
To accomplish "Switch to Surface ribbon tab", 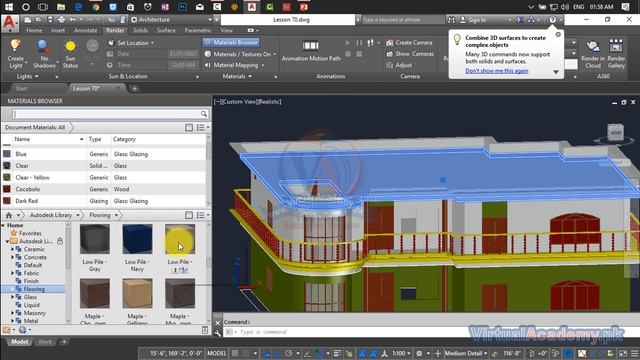I will coord(166,30).
